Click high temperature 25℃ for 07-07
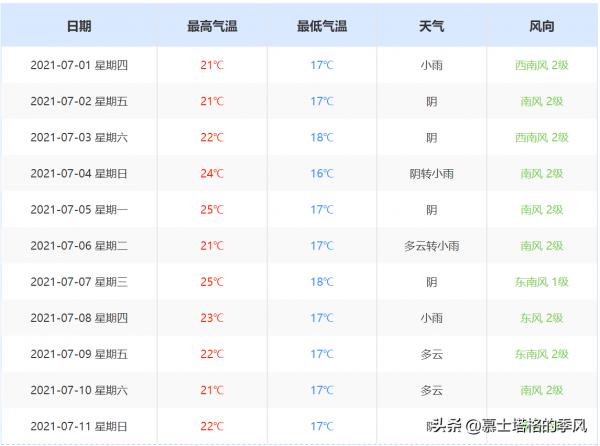Viewport: 600px width, 446px height. point(212,282)
